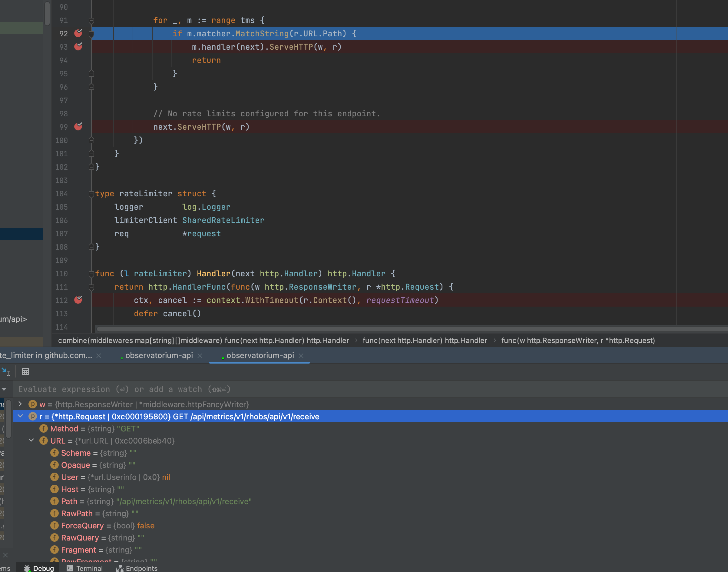Click the purple parameter icon beside w variable

point(32,404)
